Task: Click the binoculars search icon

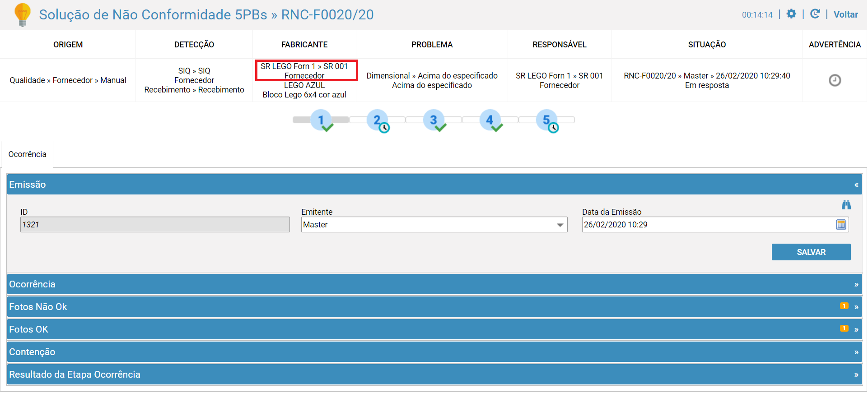Action: (846, 205)
